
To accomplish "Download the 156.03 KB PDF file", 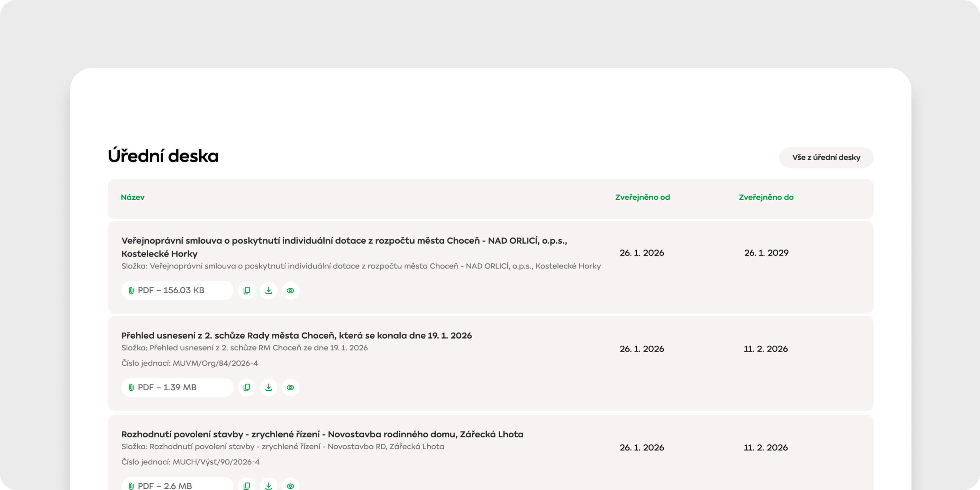I will click(269, 291).
